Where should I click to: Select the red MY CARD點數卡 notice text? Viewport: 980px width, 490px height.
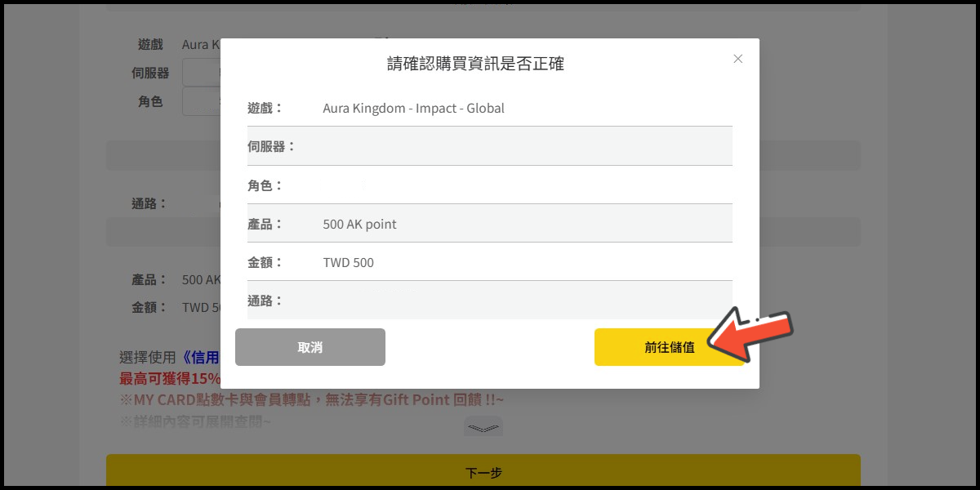click(312, 399)
